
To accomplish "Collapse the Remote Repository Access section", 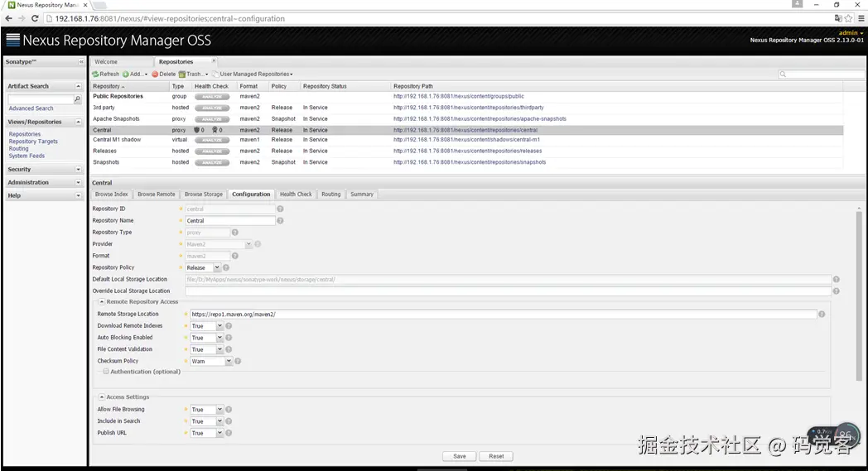I will tap(101, 301).
